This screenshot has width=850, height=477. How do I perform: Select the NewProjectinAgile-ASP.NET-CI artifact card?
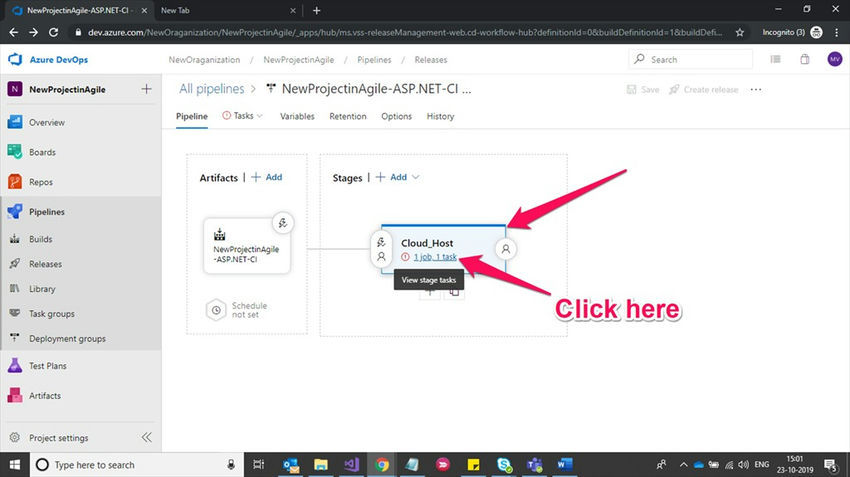247,246
